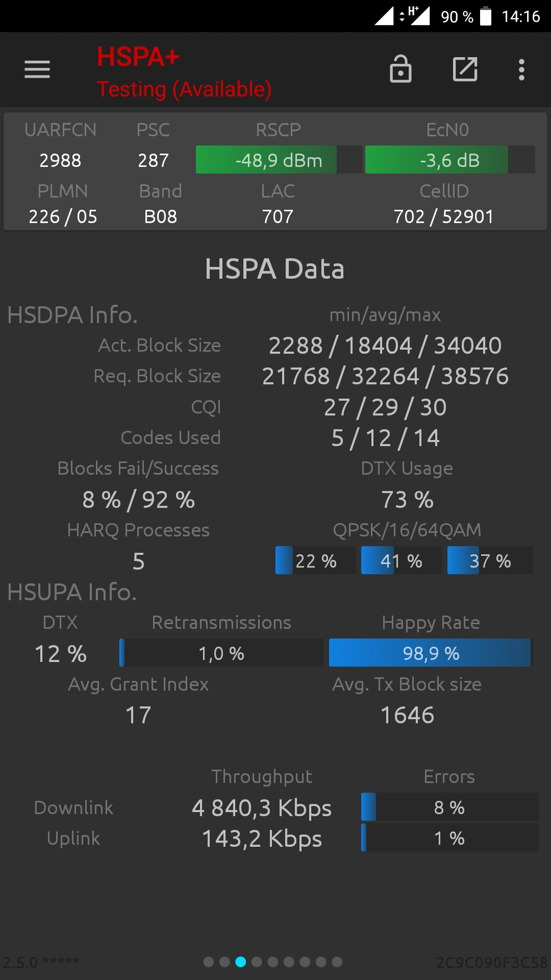Select the first page indicator dot
The width and height of the screenshot is (551, 980).
click(208, 962)
